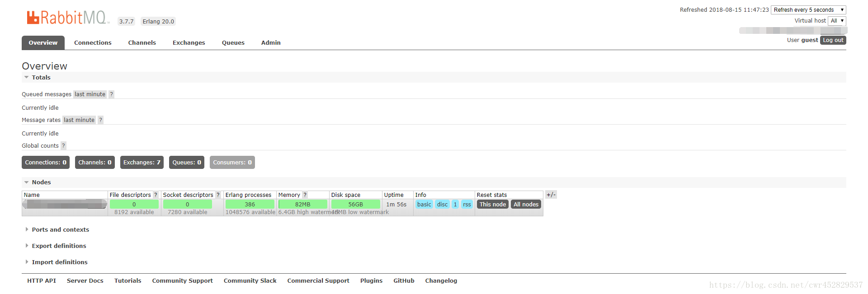
Task: Select the Overview tab
Action: point(43,43)
